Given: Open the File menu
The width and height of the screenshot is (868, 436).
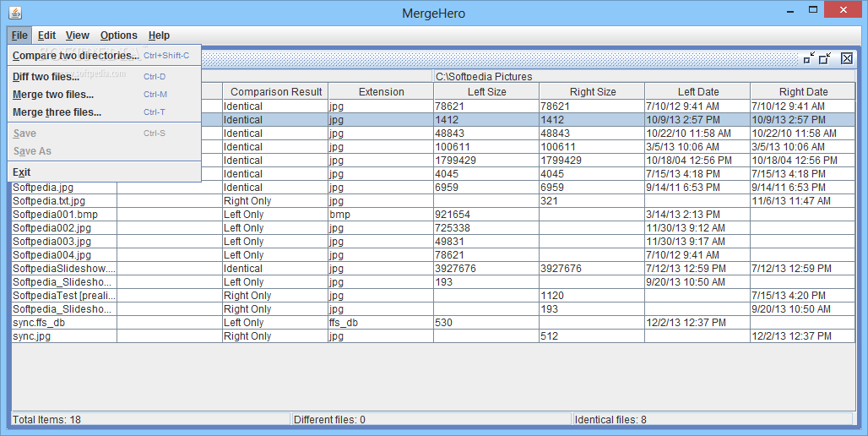Looking at the screenshot, I should click(19, 35).
